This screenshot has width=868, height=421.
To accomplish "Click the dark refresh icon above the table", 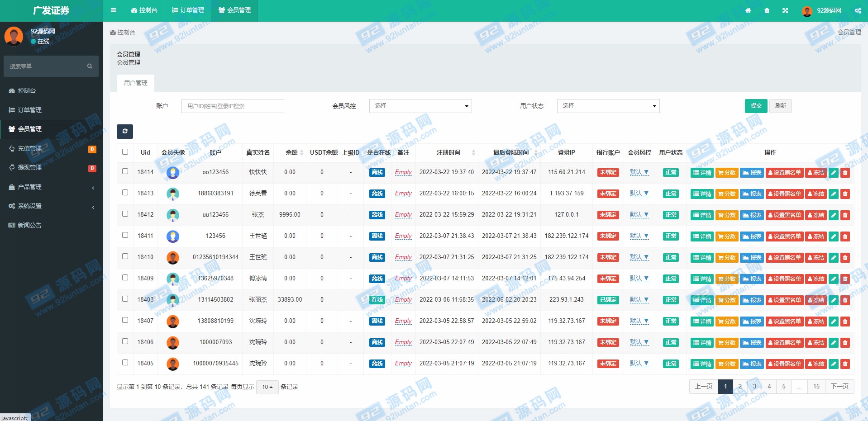I will 125,131.
